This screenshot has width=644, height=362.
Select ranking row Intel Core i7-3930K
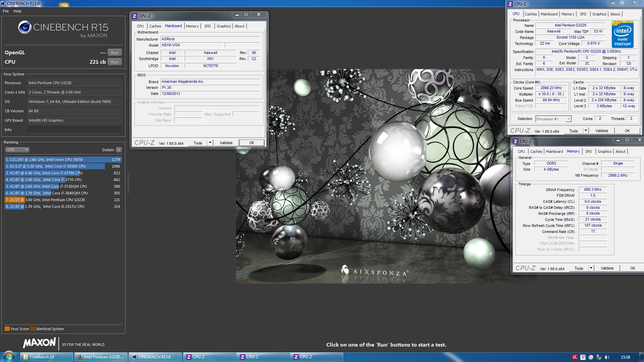point(63,166)
